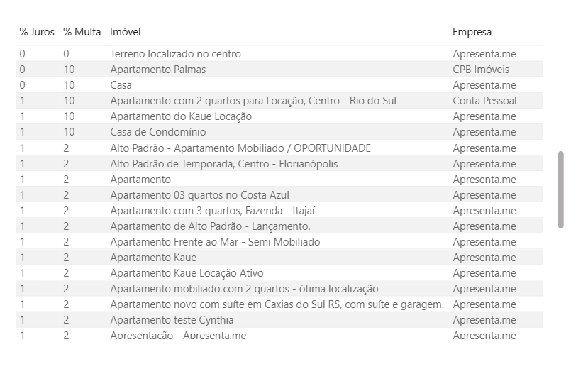Select the 'Casa de Condomínio' cell
The image size is (588, 369).
[158, 132]
